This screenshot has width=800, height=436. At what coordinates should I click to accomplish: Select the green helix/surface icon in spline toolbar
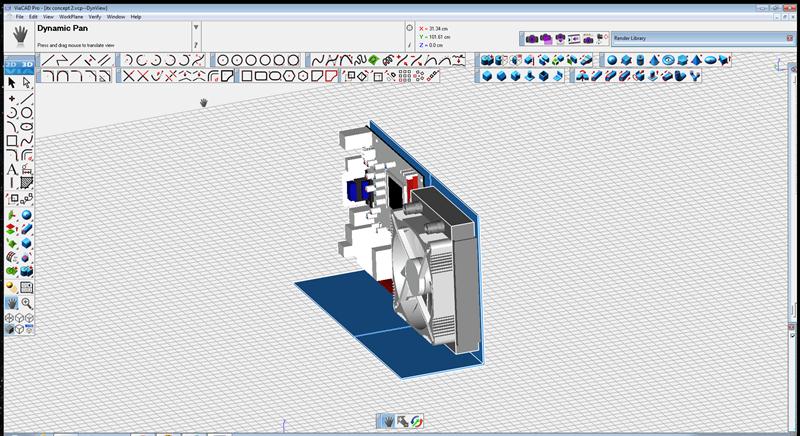tap(373, 60)
